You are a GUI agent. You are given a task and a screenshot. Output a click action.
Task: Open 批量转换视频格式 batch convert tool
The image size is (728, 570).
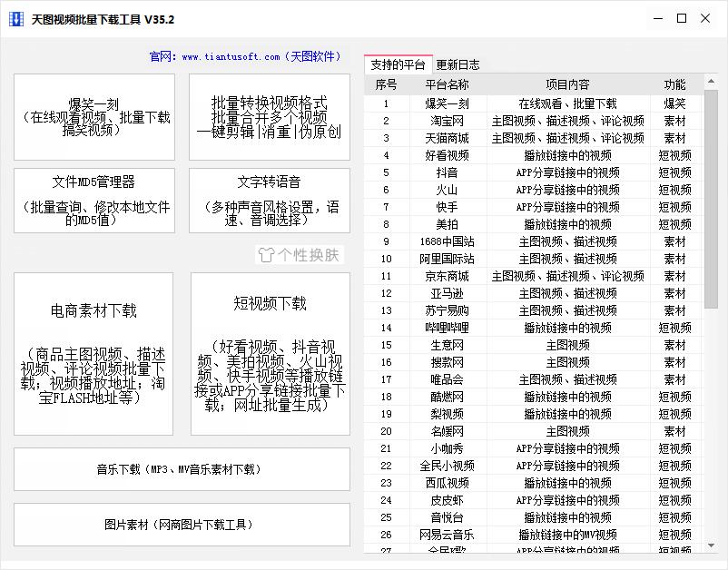pos(270,117)
